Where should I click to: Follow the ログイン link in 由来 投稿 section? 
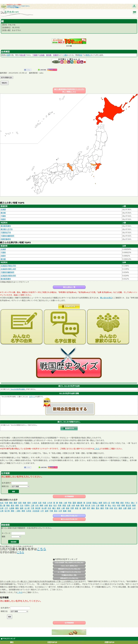[x=32, y=396]
